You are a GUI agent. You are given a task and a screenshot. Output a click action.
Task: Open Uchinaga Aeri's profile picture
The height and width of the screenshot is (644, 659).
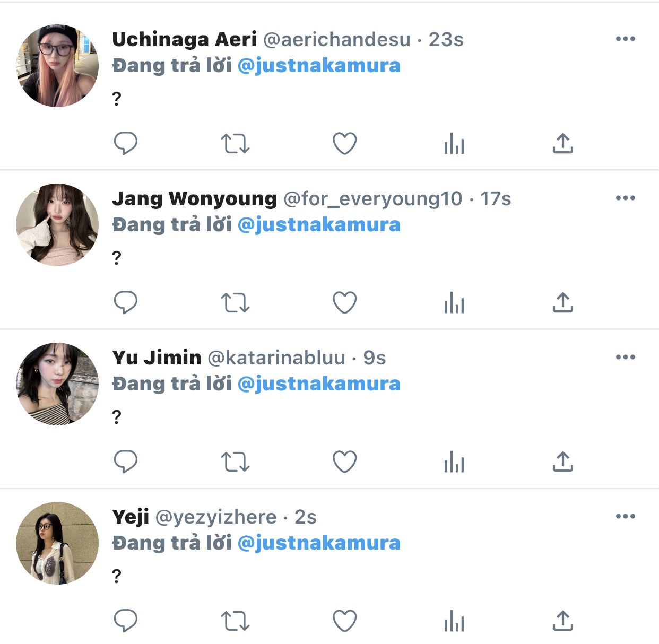57,66
